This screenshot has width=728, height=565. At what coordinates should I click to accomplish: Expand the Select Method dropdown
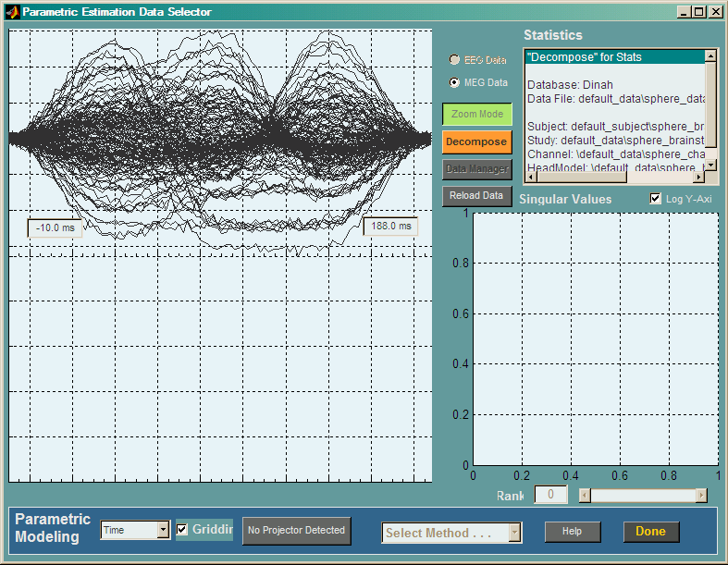pos(451,533)
